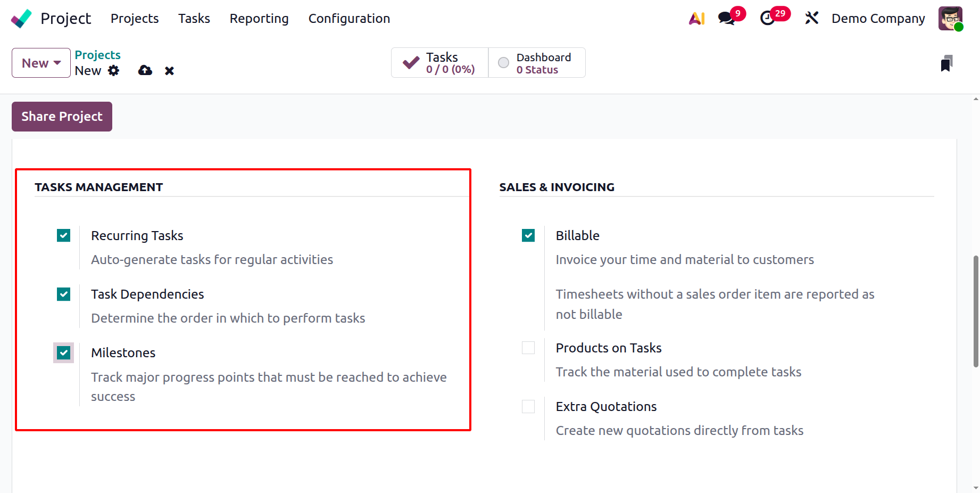This screenshot has height=493, width=980.
Task: Uncheck the Recurring Tasks checkbox
Action: (64, 235)
